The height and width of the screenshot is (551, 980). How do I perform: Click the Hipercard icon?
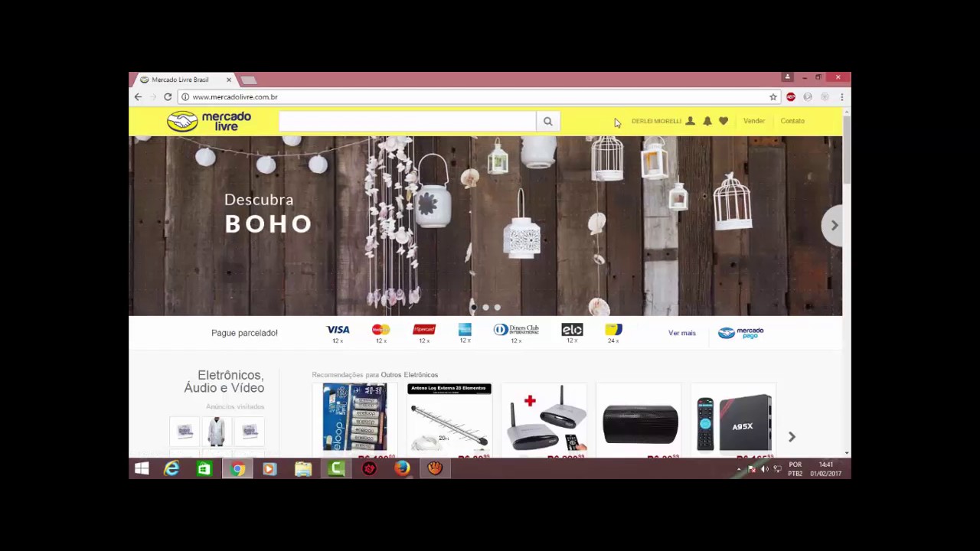tap(424, 330)
